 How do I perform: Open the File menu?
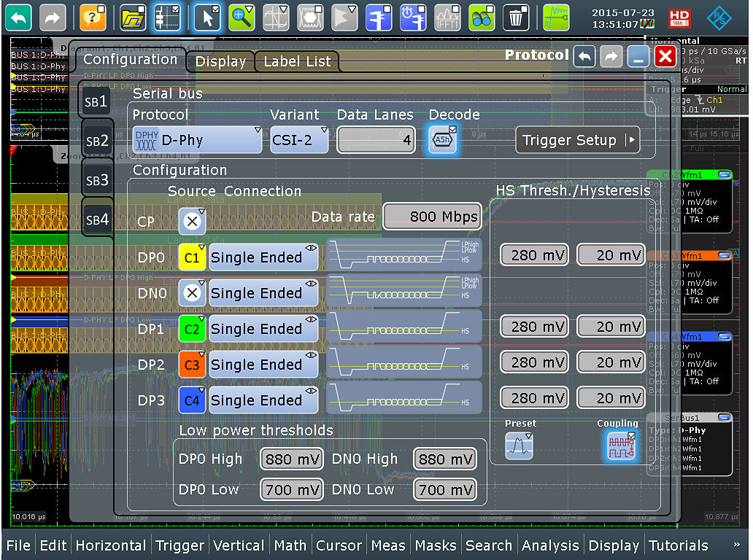[18, 545]
